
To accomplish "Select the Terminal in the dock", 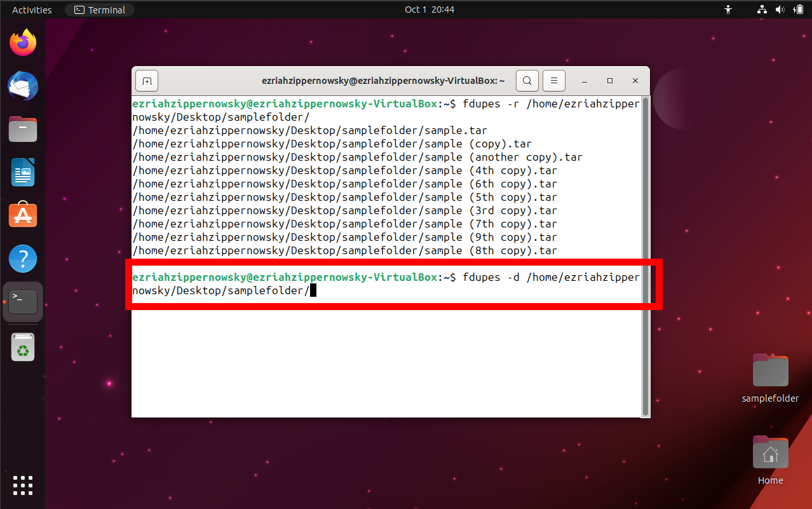I will pos(23,301).
